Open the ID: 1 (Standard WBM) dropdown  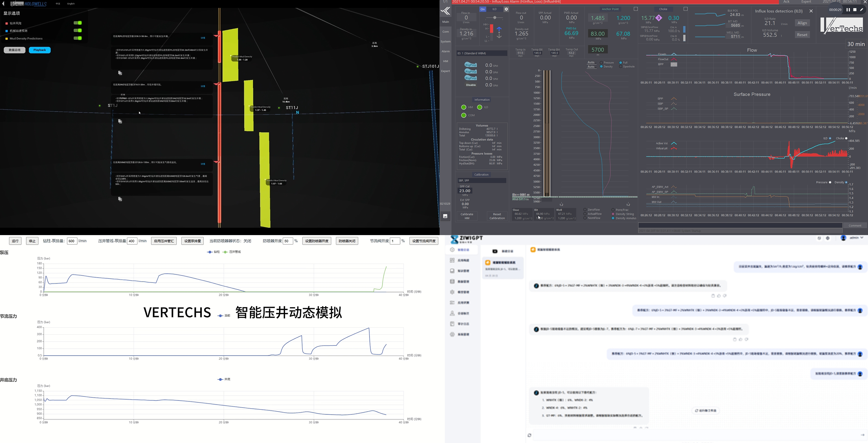(x=482, y=53)
